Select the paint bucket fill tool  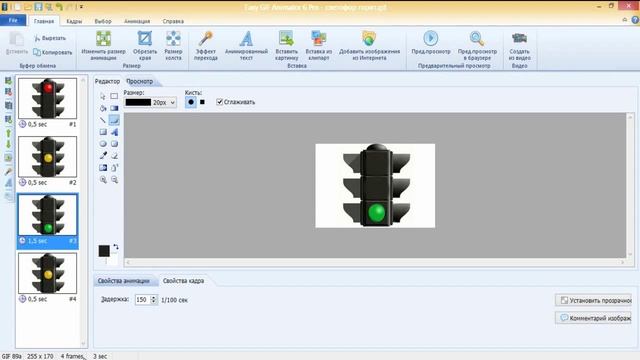tap(103, 108)
